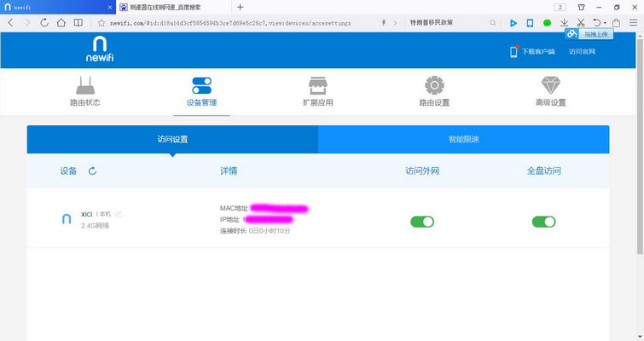The height and width of the screenshot is (341, 644).
Task: Bookmark this page with the star icon
Action: (102, 23)
